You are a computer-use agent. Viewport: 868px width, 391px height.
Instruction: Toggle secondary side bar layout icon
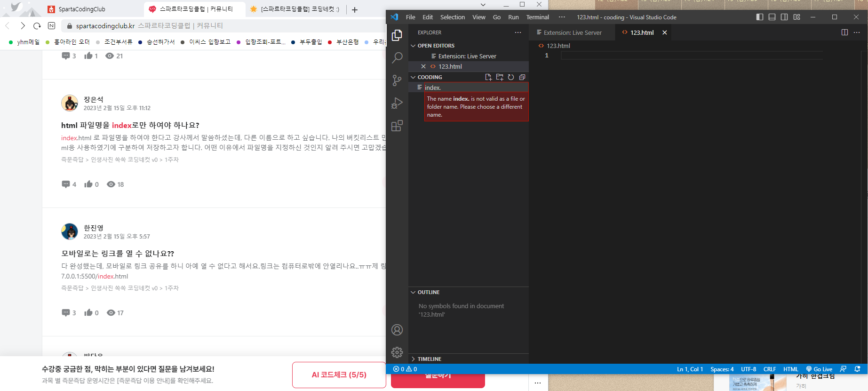point(784,17)
